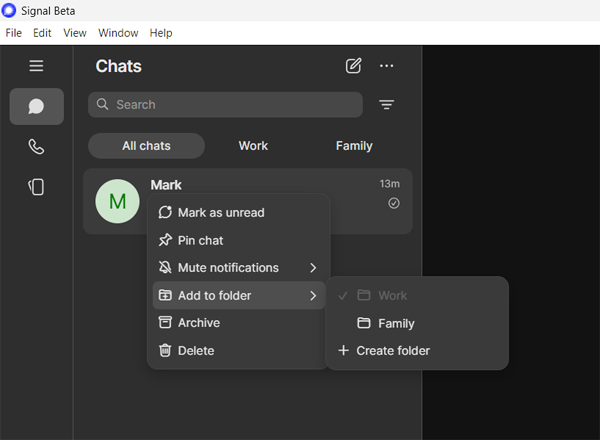
Task: Expand the Mute notifications submenu
Action: click(x=238, y=268)
